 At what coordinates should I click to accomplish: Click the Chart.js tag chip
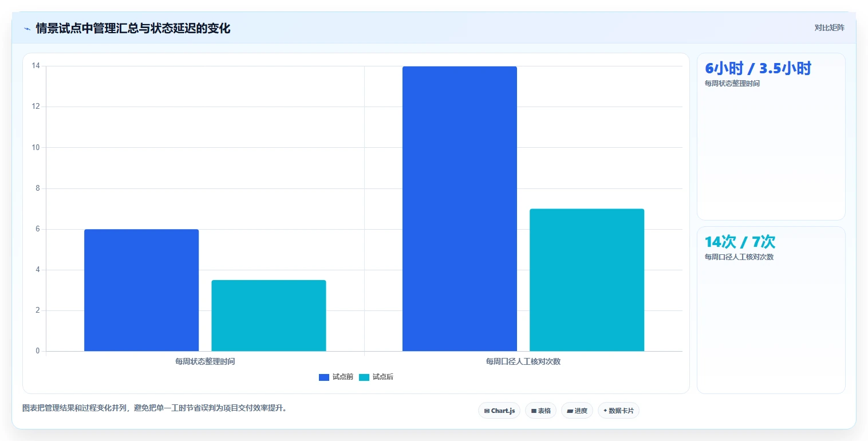(x=499, y=411)
